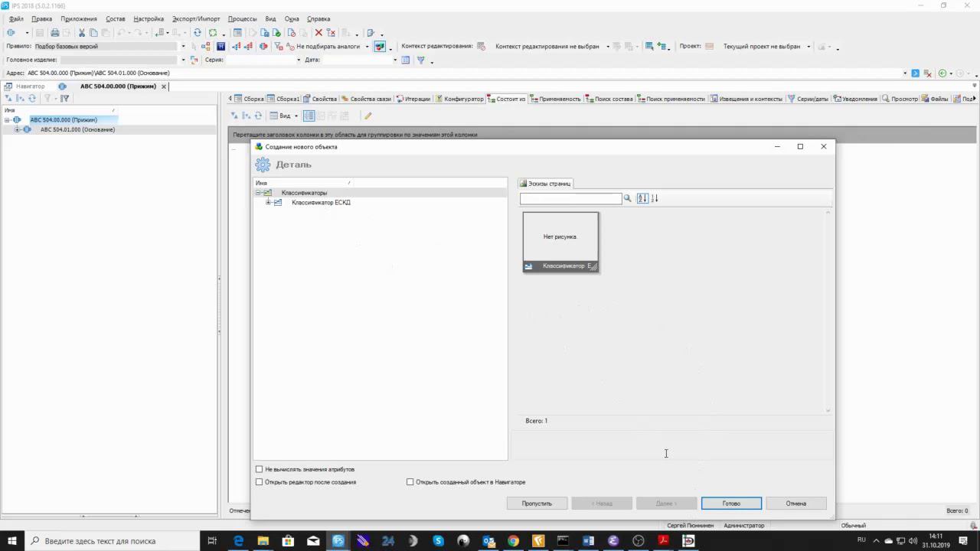Switch to the Конфигуратор tab

[459, 99]
